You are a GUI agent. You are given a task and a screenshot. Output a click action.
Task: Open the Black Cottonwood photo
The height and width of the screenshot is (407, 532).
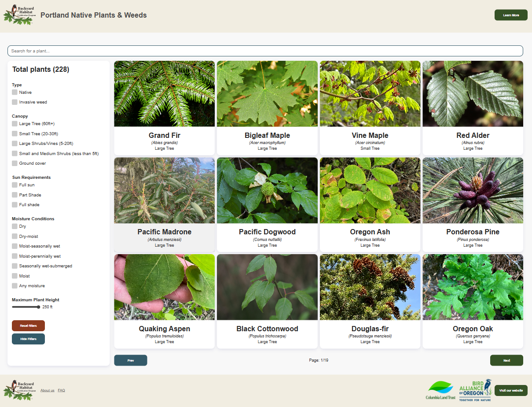(x=267, y=287)
